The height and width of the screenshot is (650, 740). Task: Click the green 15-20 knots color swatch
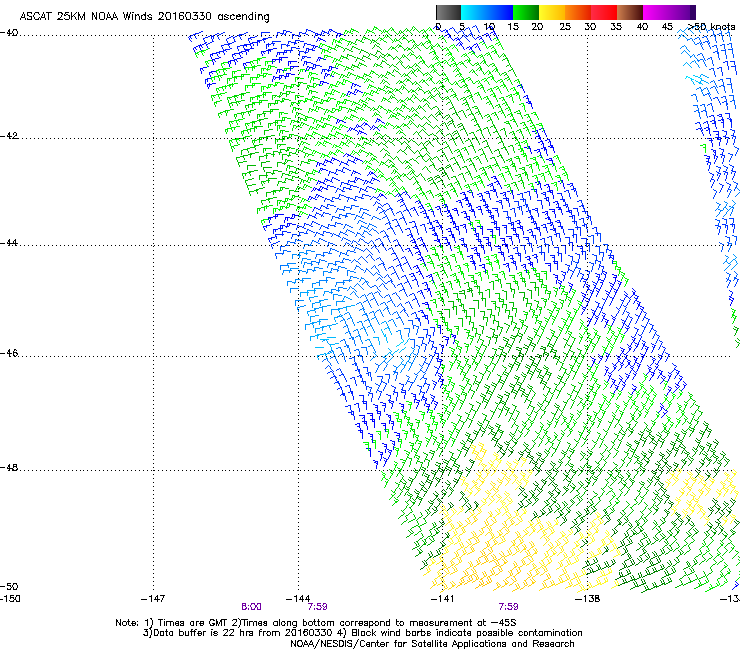526,12
